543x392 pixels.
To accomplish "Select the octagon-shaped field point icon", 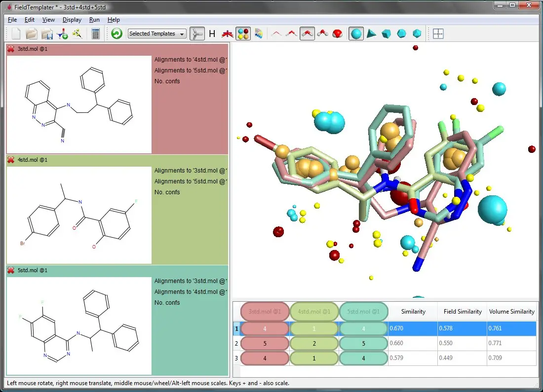I will click(402, 34).
